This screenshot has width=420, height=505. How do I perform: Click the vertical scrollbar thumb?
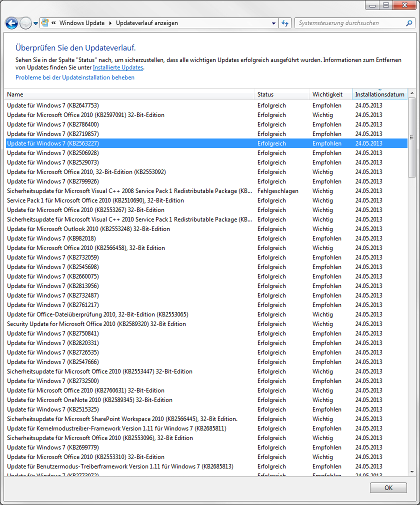tap(412, 137)
